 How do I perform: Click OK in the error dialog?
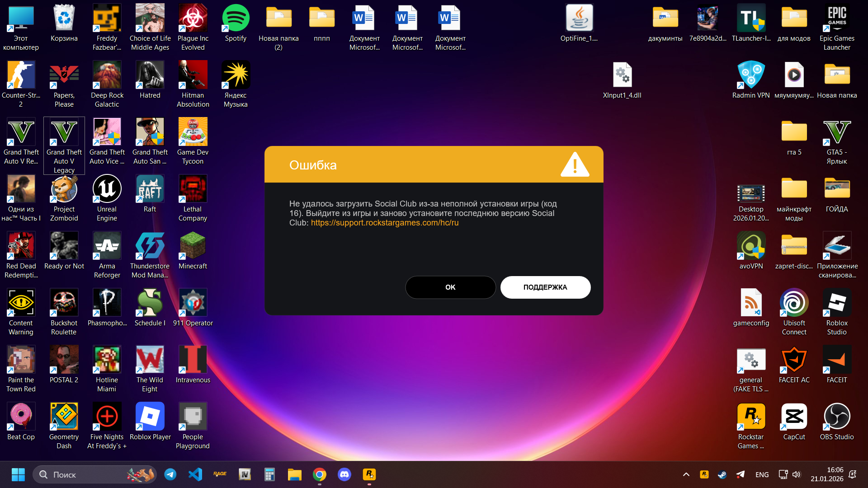pos(450,287)
